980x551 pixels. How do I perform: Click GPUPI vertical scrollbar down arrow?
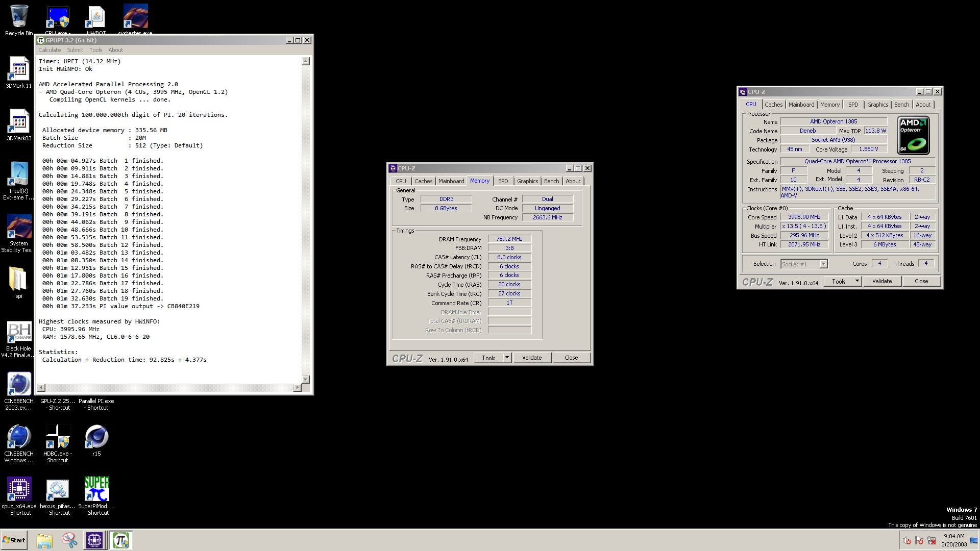(x=306, y=380)
